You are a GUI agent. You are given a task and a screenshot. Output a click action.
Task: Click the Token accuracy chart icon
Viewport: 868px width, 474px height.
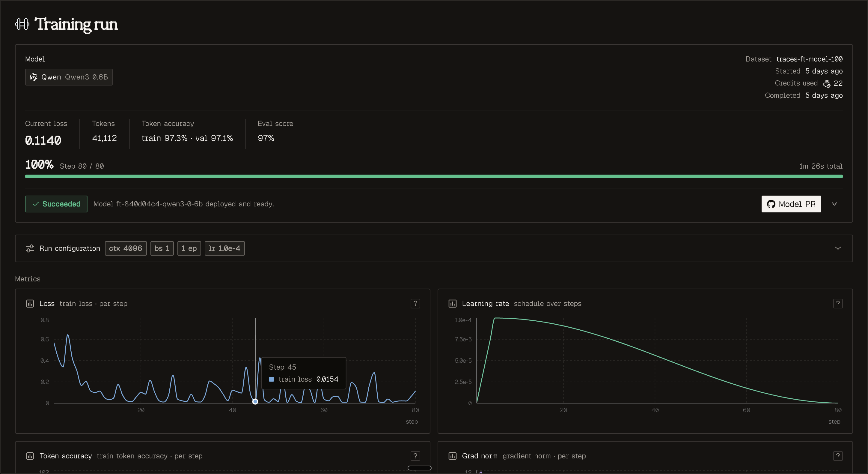point(30,456)
